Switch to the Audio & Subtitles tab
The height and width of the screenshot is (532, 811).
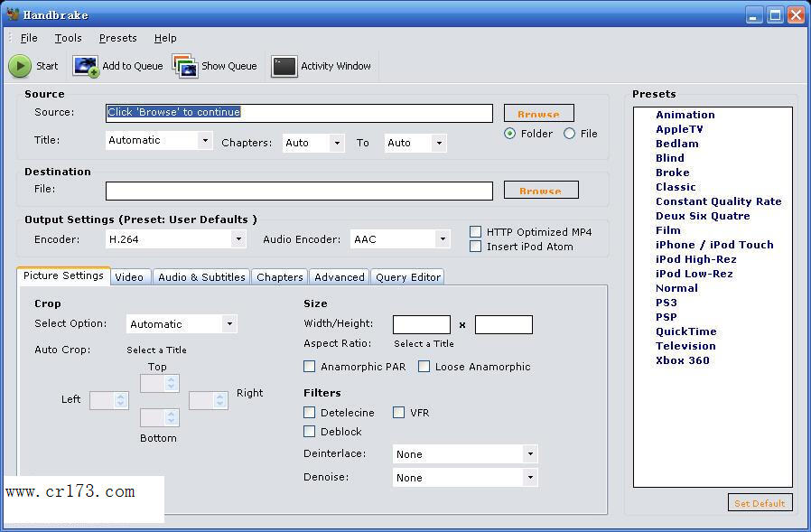201,277
